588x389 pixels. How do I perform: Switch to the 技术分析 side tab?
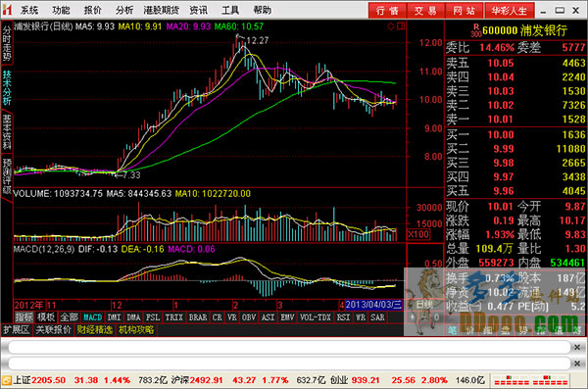(7, 87)
